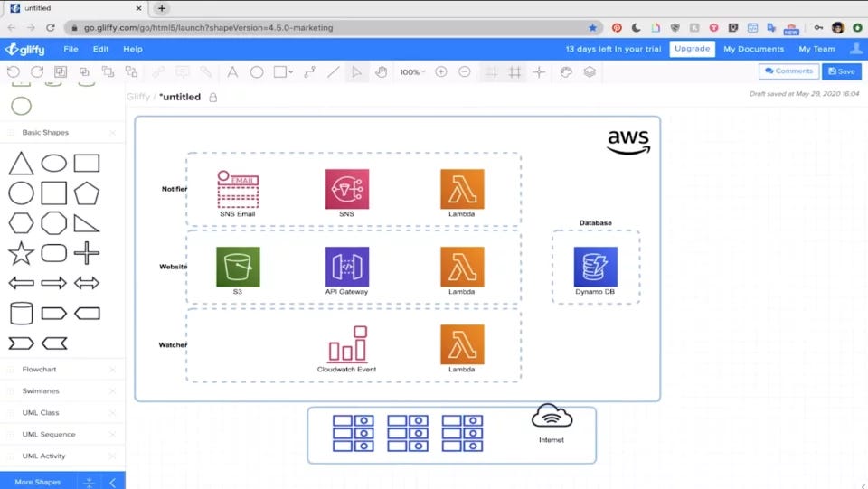Open My Documents link

[753, 49]
